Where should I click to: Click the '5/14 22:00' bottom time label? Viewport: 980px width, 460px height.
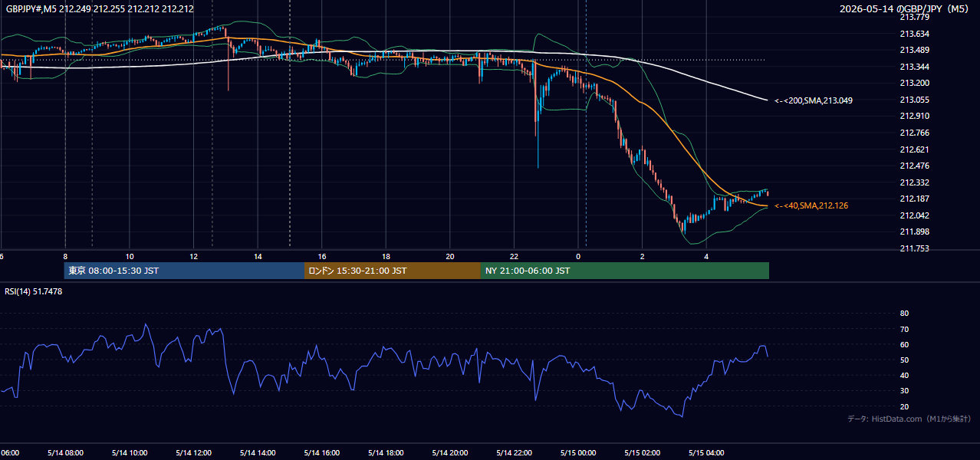point(514,453)
